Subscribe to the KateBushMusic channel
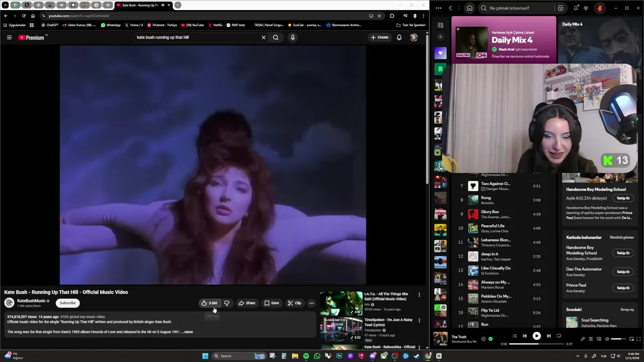Viewport: 644px width, 362px height. click(67, 303)
